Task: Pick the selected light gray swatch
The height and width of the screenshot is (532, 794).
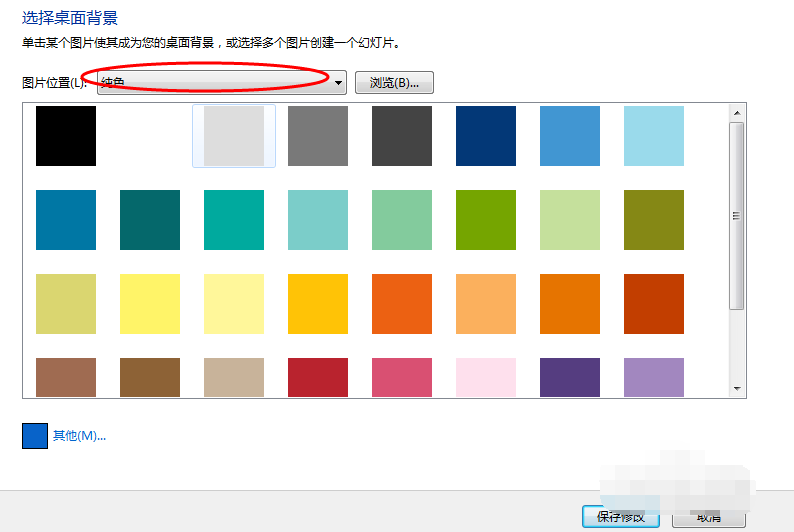Action: tap(234, 136)
